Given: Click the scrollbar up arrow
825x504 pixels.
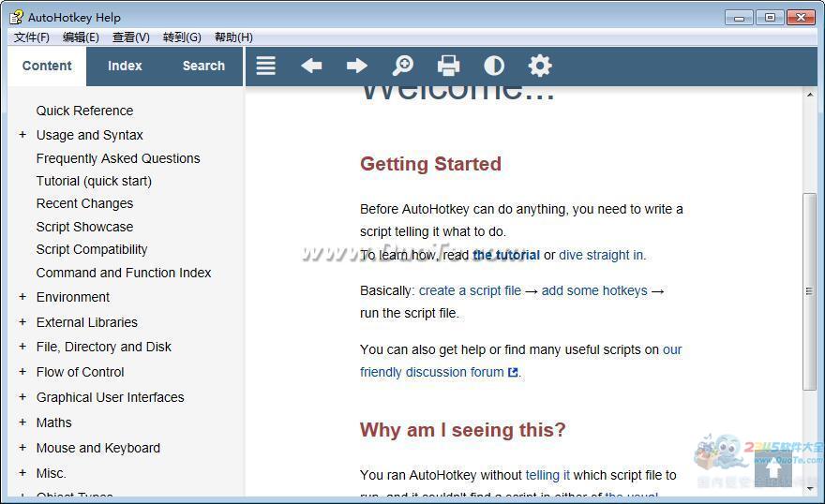Looking at the screenshot, I should click(x=810, y=95).
